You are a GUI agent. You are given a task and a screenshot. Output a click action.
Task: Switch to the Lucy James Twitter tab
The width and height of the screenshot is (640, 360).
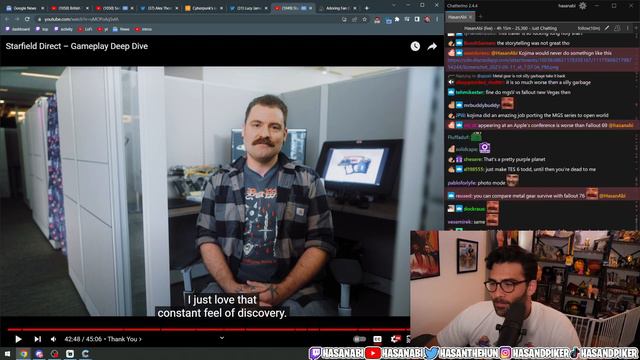pyautogui.click(x=249, y=8)
